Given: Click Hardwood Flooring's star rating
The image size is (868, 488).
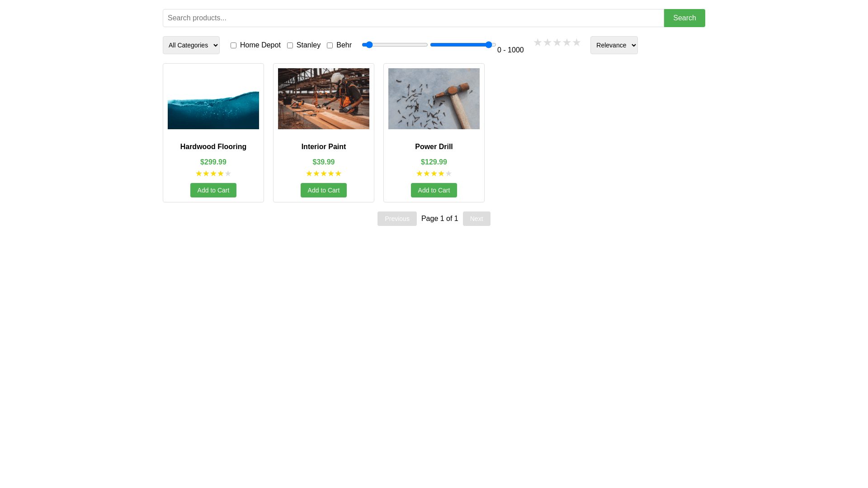Looking at the screenshot, I should click(x=213, y=174).
